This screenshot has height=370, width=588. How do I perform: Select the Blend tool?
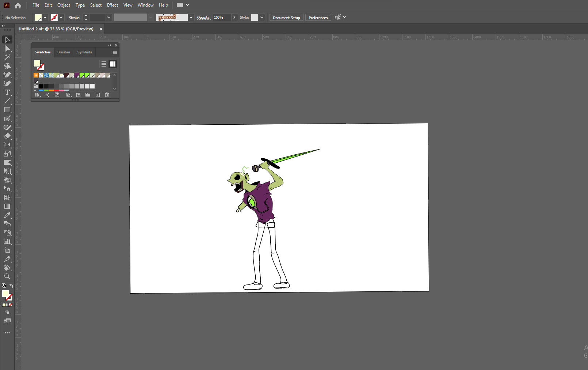click(x=7, y=224)
